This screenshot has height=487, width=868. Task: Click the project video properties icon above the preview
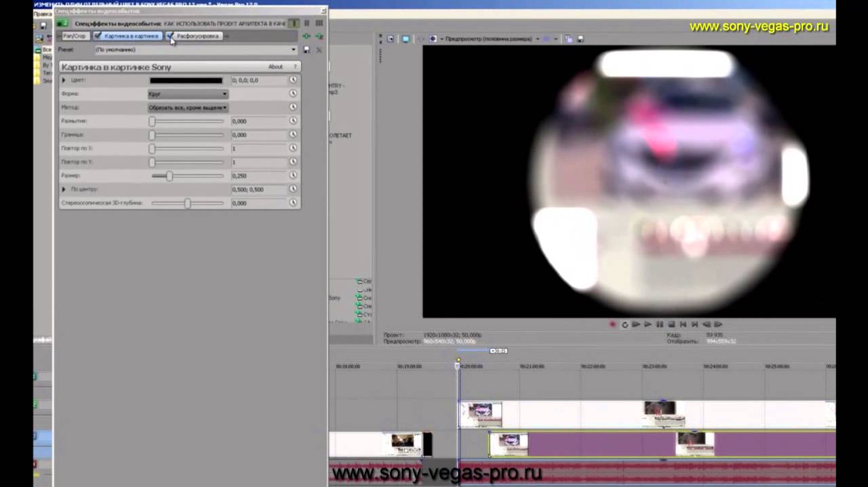[391, 39]
